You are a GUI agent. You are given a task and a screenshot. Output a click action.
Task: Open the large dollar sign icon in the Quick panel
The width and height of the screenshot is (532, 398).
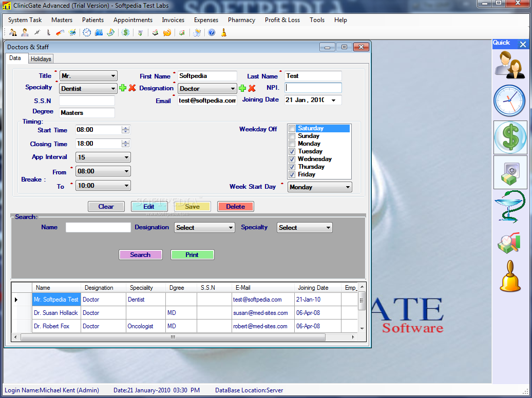[510, 137]
